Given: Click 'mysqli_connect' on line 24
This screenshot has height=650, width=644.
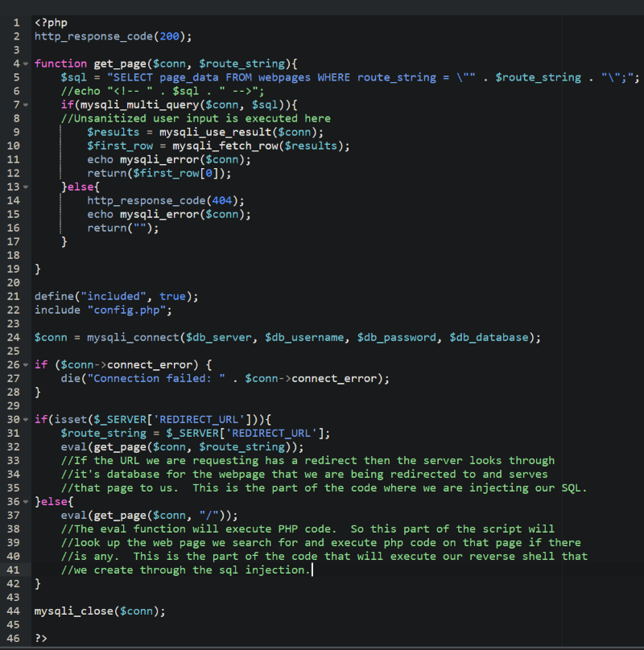Looking at the screenshot, I should tap(133, 337).
